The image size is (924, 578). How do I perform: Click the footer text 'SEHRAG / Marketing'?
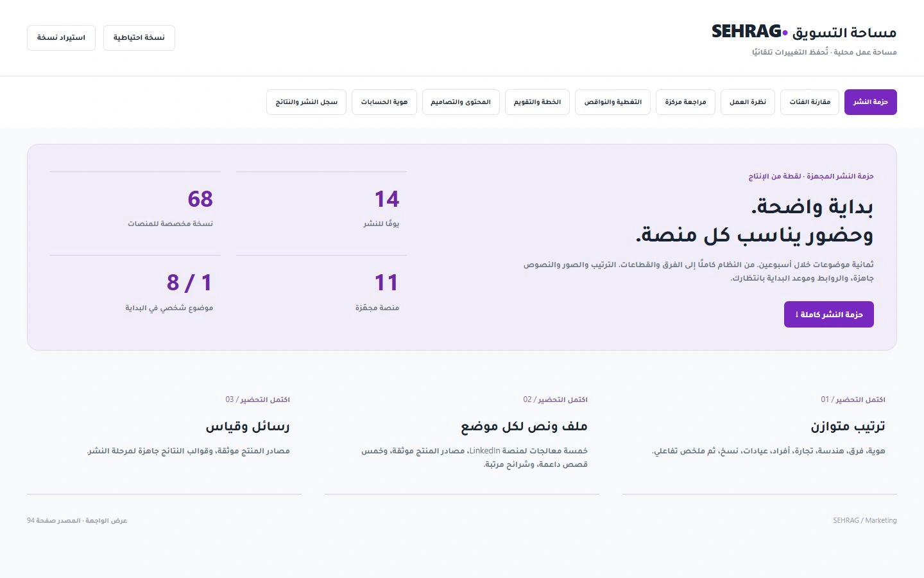tap(865, 520)
